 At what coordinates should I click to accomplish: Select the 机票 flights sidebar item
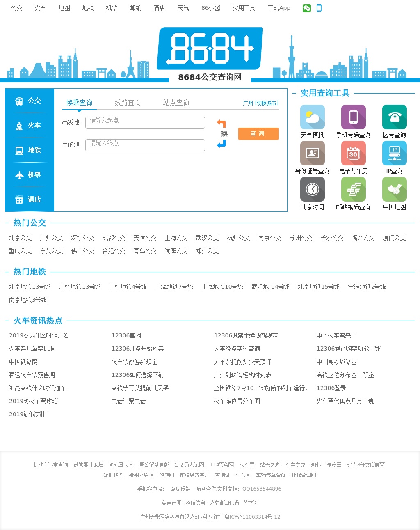[30, 174]
